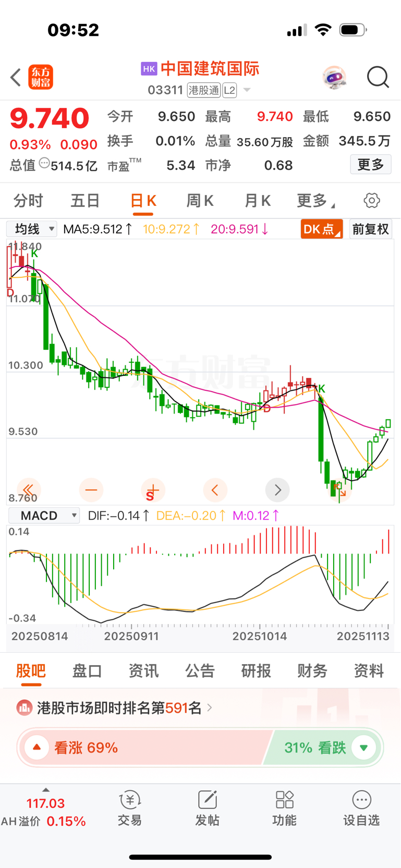Open the MACD indicator dropdown

[44, 516]
